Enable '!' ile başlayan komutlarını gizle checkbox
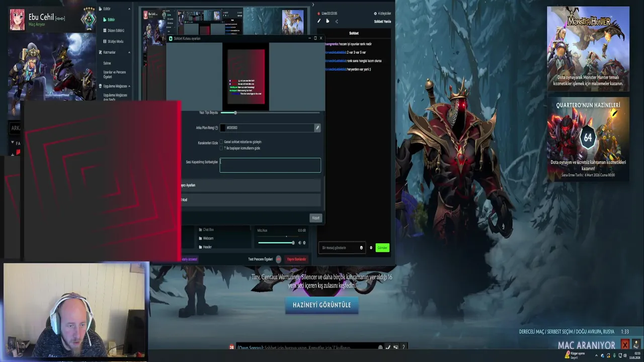The width and height of the screenshot is (644, 362). click(x=221, y=148)
